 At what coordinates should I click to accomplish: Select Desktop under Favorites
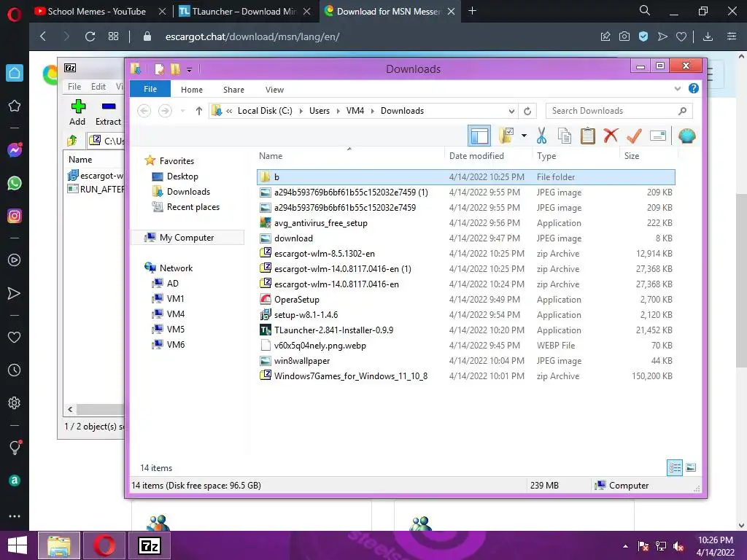click(182, 176)
